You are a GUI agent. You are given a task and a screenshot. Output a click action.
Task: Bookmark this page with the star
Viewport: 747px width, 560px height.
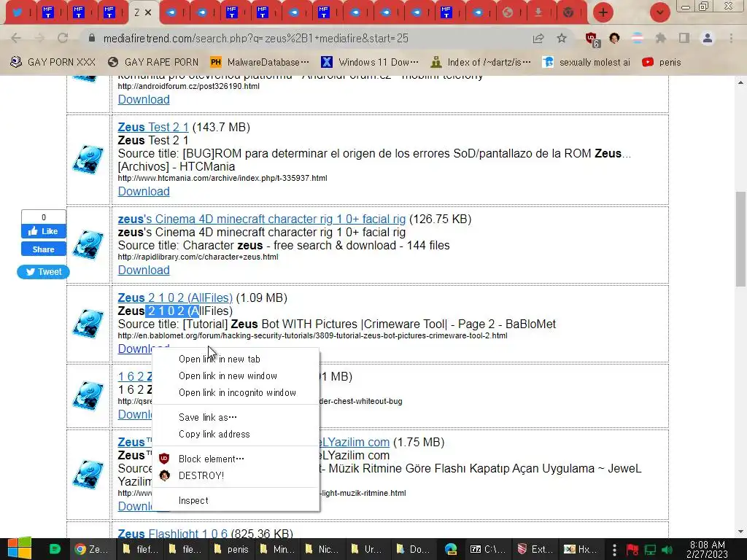tap(562, 38)
